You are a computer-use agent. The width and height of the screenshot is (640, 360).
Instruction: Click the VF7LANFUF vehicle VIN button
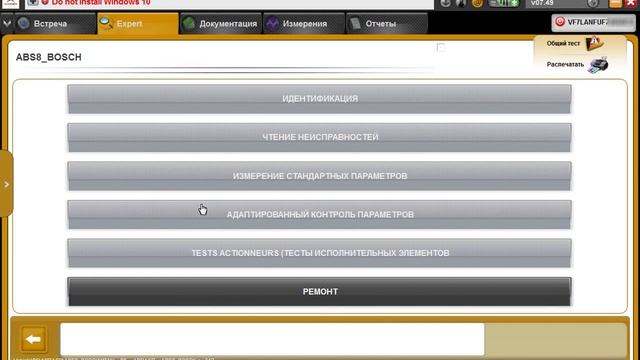click(593, 22)
